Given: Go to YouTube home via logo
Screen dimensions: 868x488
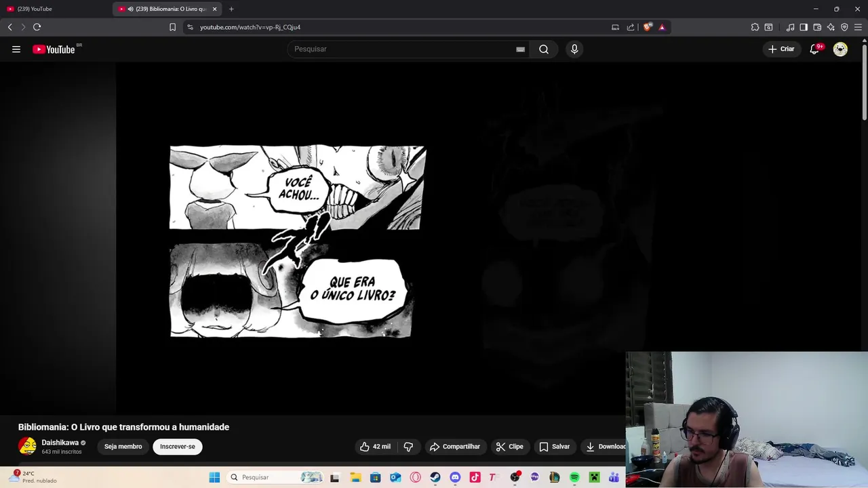Looking at the screenshot, I should (x=54, y=49).
